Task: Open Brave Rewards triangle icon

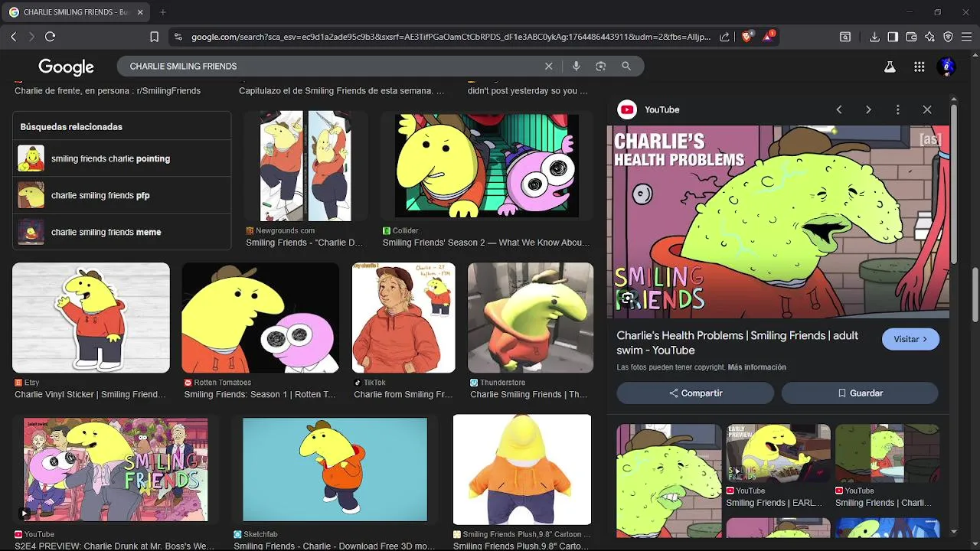Action: point(769,36)
